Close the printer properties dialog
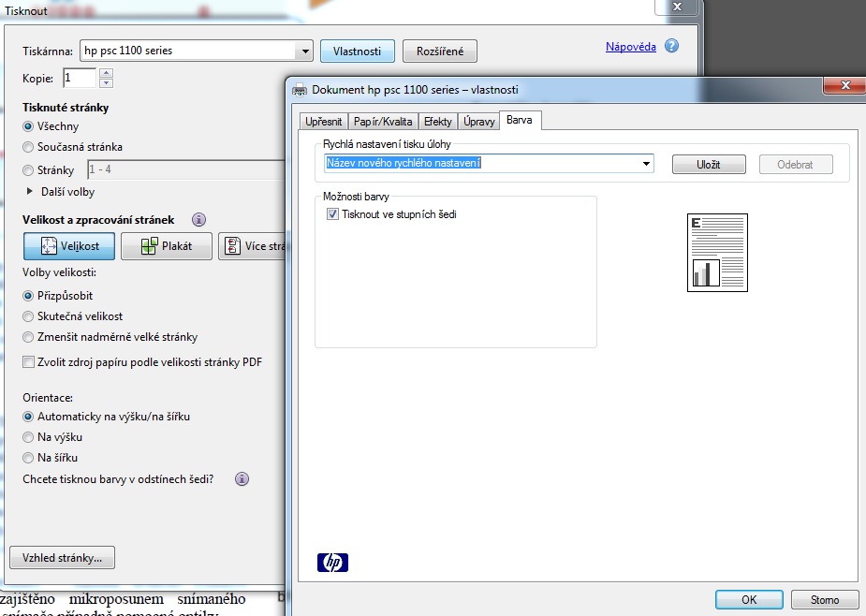This screenshot has height=616, width=866. pyautogui.click(x=845, y=84)
